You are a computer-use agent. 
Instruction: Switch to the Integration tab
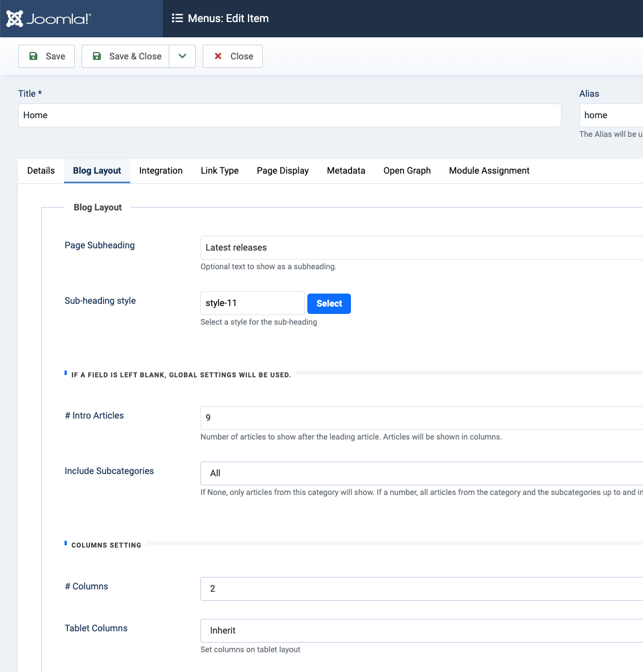(161, 171)
